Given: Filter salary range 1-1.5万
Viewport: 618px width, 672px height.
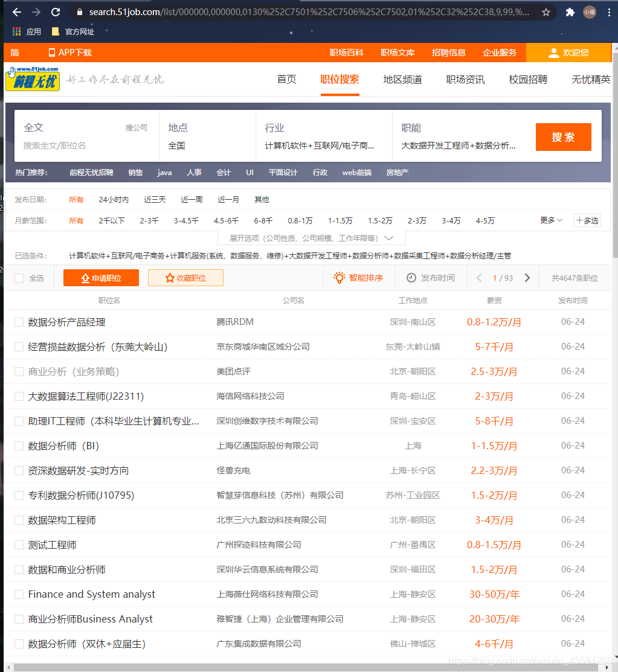Looking at the screenshot, I should (340, 221).
